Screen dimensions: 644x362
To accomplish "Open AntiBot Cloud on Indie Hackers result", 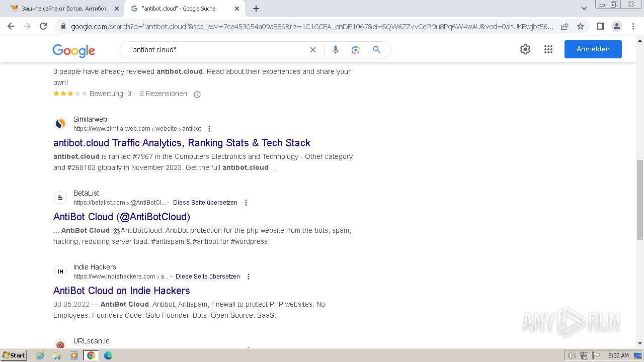I will pyautogui.click(x=121, y=291).
